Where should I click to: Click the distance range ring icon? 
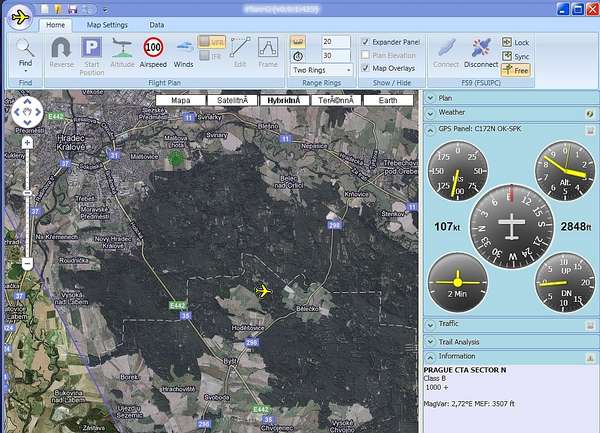click(x=298, y=42)
